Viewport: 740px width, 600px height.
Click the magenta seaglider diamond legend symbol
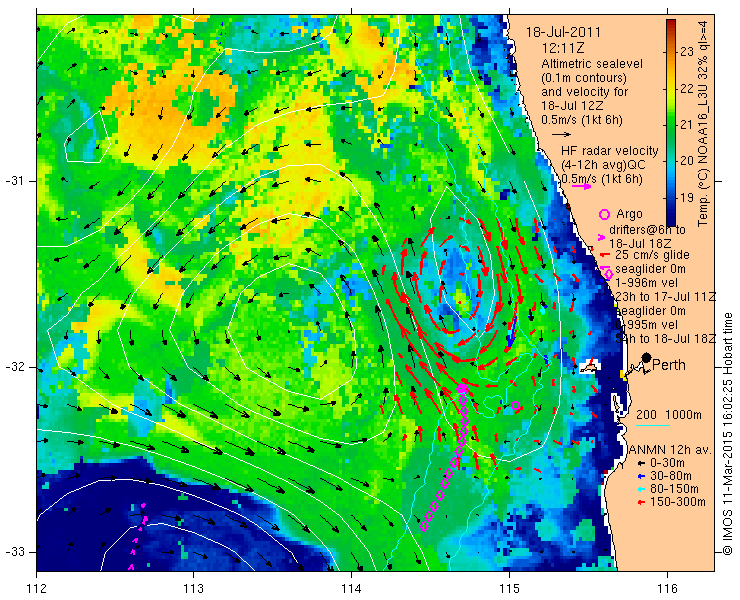click(609, 273)
